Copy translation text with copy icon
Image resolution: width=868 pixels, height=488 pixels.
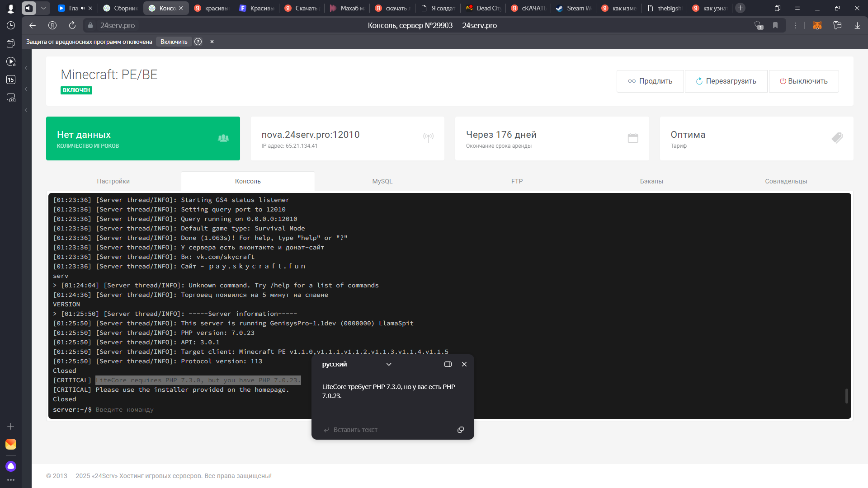coord(460,430)
